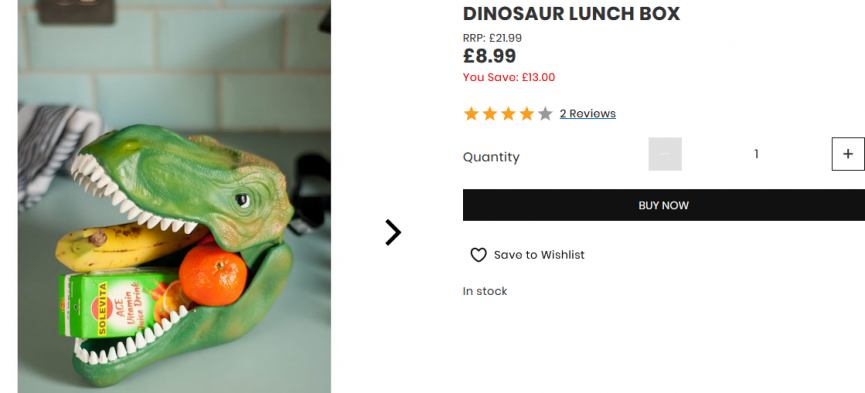Click the Save to Wishlist text
865x393 pixels.
coord(539,255)
